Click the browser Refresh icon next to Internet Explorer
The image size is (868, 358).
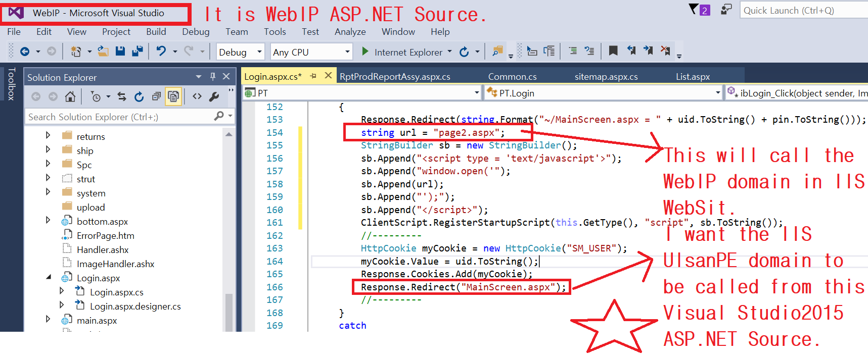(464, 52)
